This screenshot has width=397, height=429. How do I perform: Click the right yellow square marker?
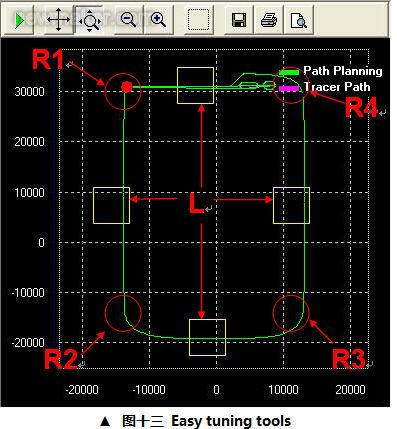pos(291,205)
